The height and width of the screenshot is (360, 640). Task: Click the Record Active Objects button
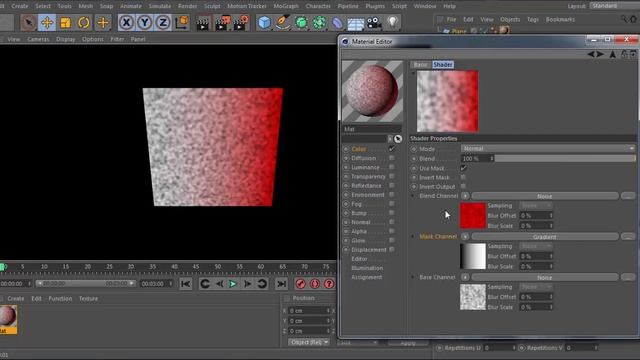301,284
